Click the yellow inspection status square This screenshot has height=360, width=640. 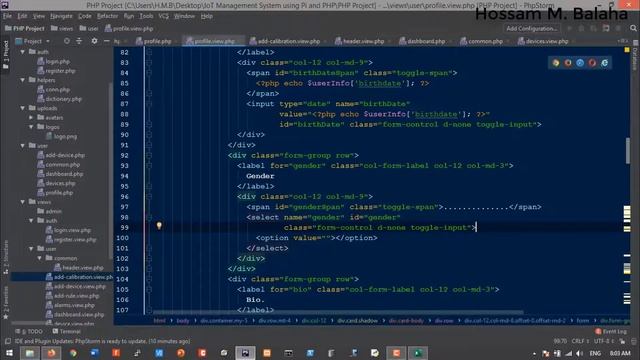[627, 50]
